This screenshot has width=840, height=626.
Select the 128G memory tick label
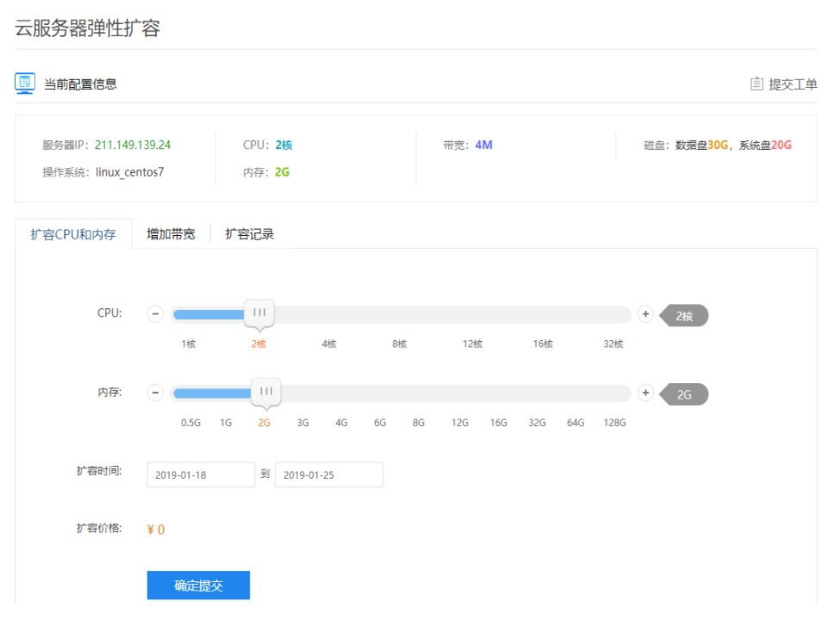[614, 422]
